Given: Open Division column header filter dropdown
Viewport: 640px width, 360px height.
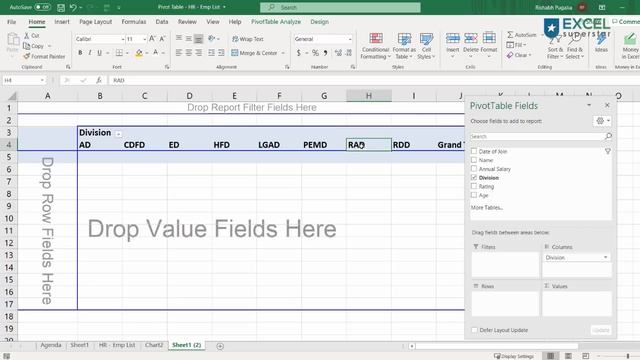Looking at the screenshot, I should [x=118, y=134].
